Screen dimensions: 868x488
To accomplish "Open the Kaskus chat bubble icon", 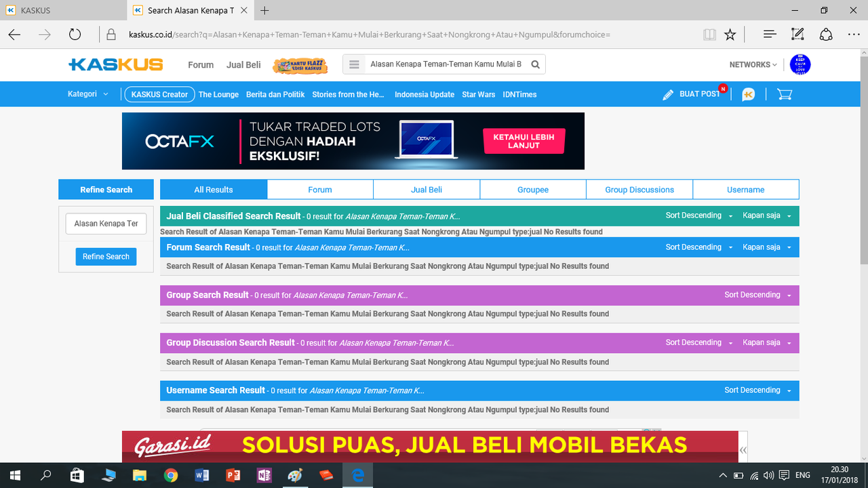I will click(x=749, y=94).
